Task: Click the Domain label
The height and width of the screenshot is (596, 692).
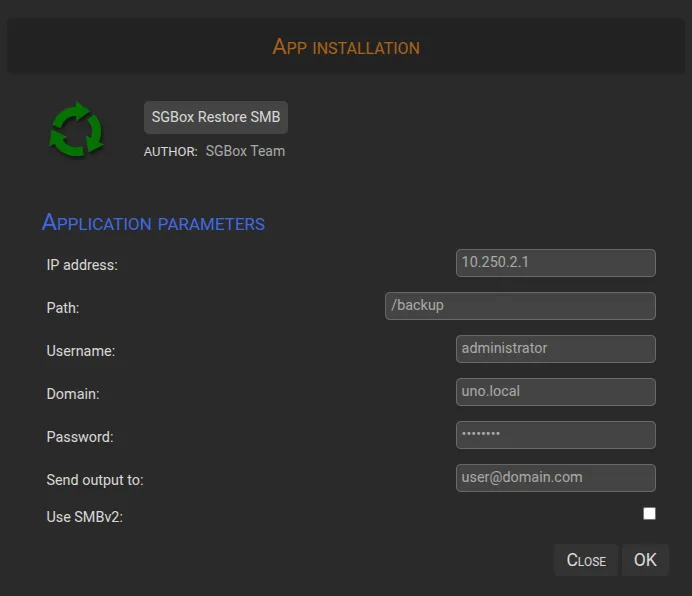Action: (73, 394)
